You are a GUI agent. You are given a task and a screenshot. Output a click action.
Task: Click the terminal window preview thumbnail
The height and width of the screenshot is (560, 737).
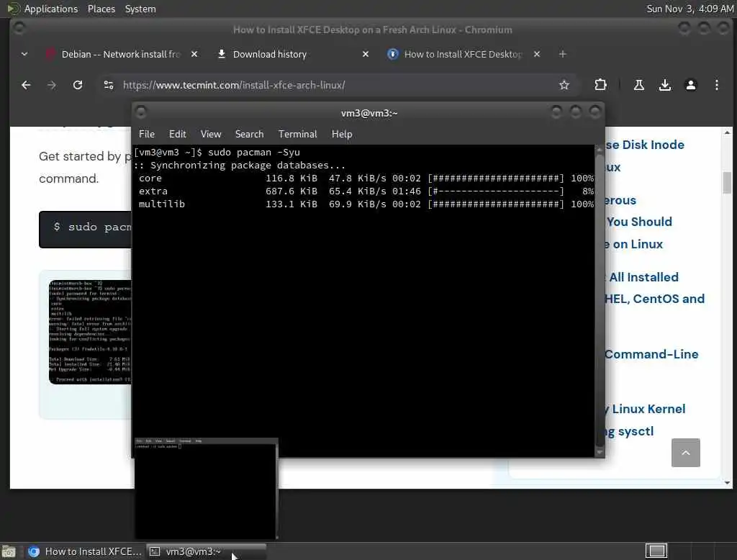(x=206, y=489)
